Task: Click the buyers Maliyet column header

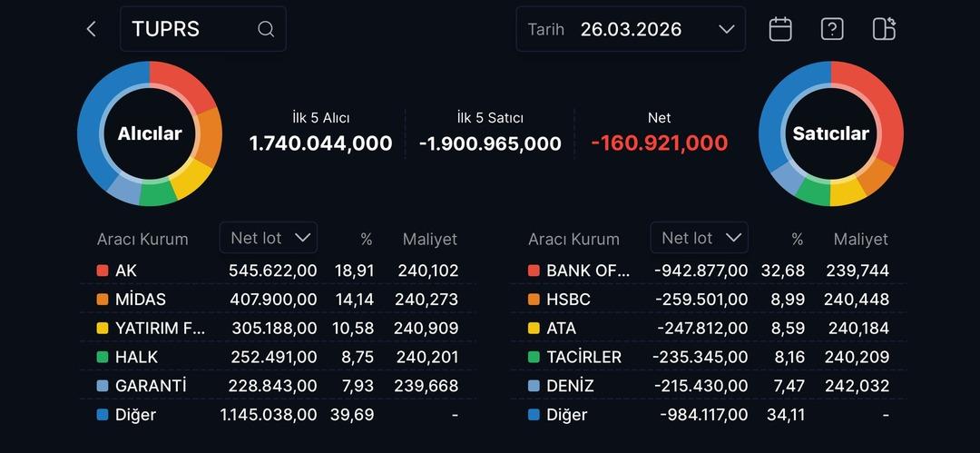Action: pos(430,240)
